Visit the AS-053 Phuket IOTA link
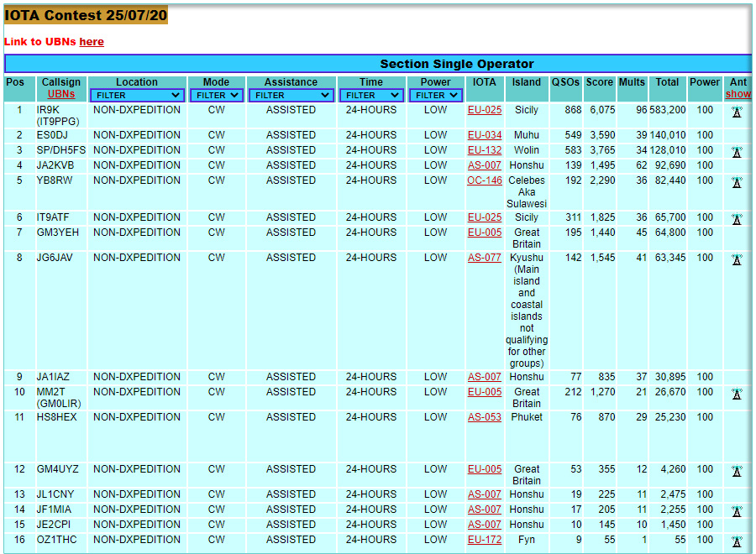This screenshot has width=756, height=554. pyautogui.click(x=485, y=417)
